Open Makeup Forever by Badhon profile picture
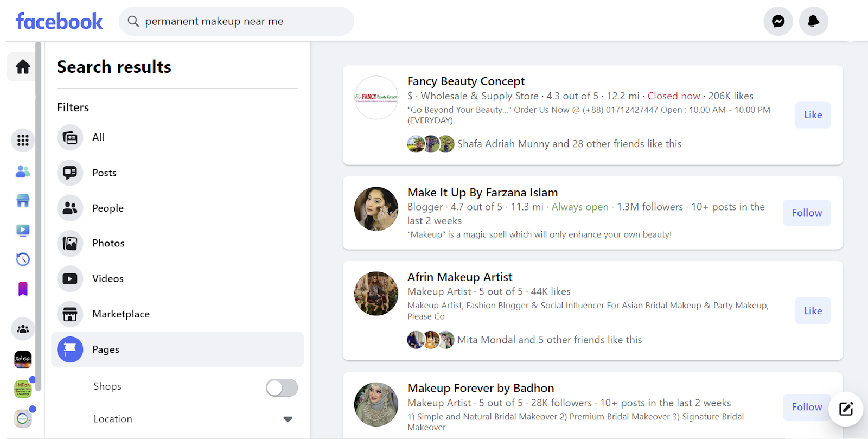This screenshot has width=868, height=439. [x=376, y=405]
